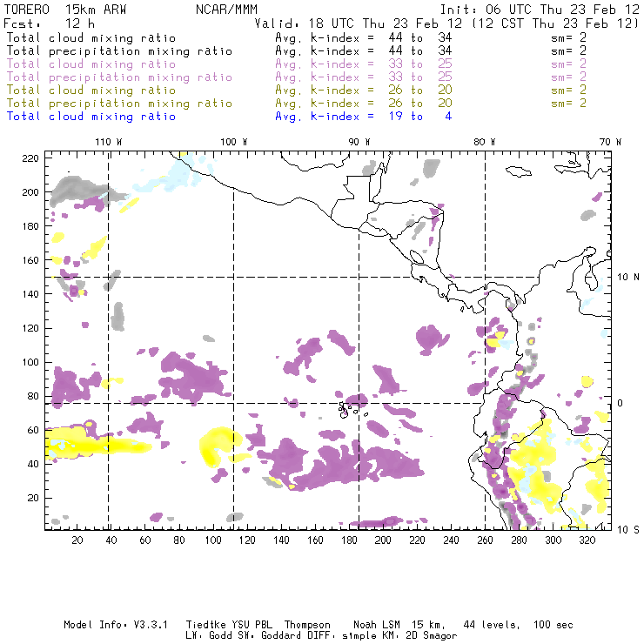Click the "10 N" latitude label
This screenshot has height=644, width=644.
click(628, 278)
